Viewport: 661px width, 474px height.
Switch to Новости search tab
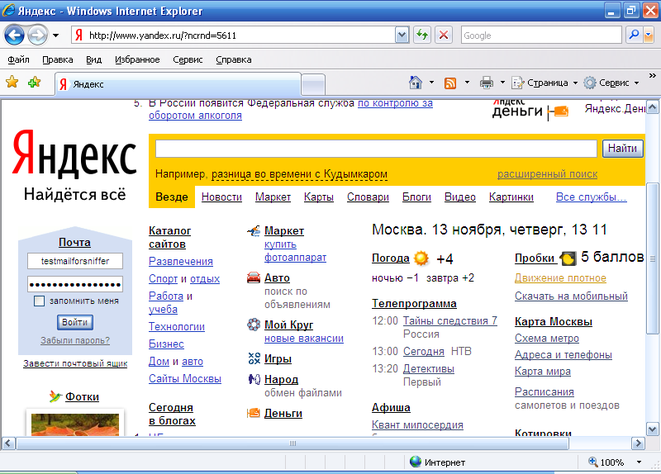click(x=222, y=197)
